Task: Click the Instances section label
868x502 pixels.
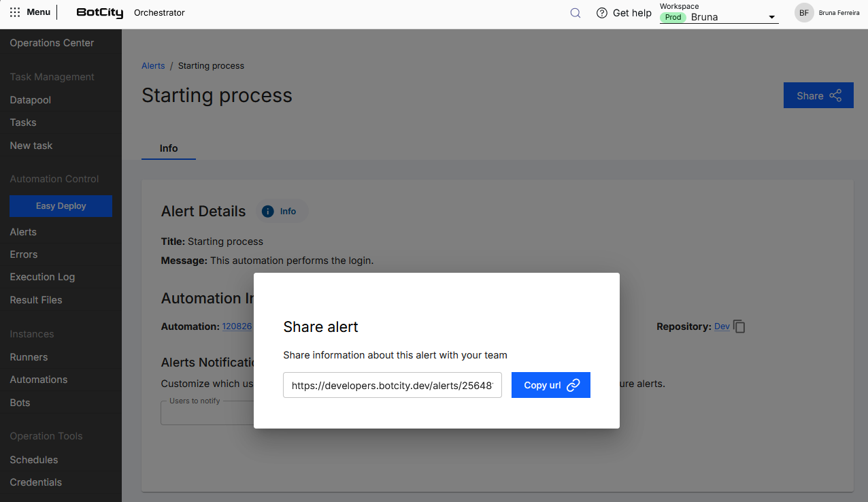Action: [x=32, y=334]
